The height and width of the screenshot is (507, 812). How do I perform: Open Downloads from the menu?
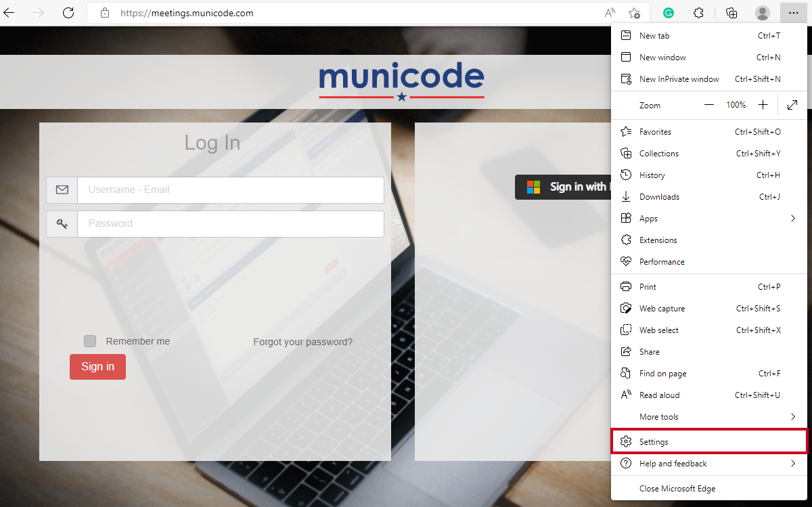pyautogui.click(x=708, y=197)
